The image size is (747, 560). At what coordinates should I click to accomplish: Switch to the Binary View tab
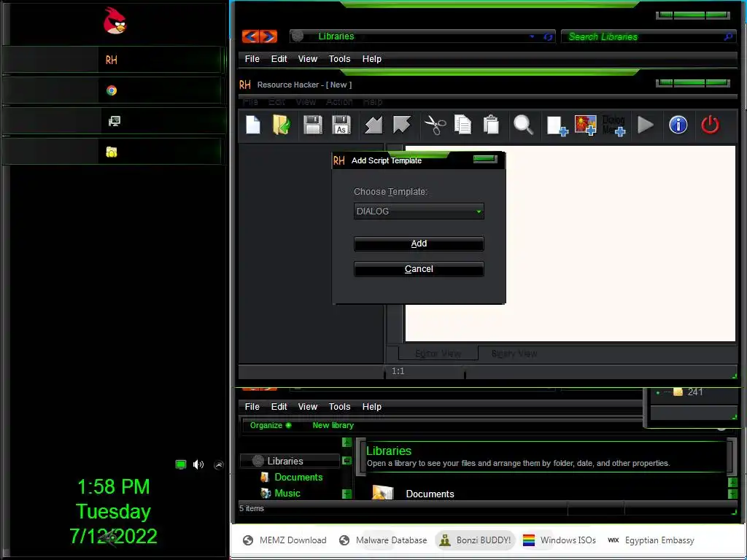point(514,354)
